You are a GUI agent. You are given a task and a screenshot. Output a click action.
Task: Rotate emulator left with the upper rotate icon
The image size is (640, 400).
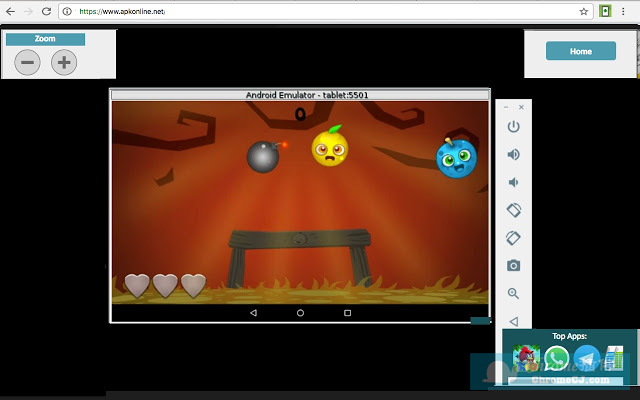point(513,210)
